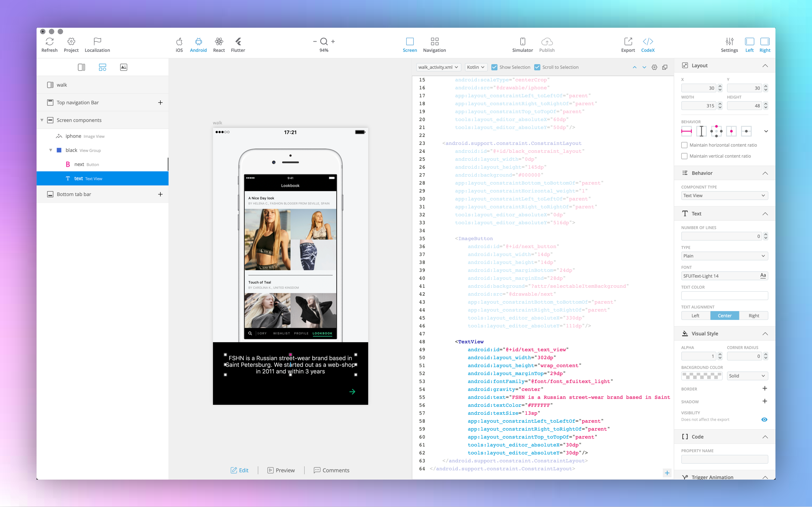Click the magnifier zoom icon
The height and width of the screenshot is (507, 812).
click(324, 41)
